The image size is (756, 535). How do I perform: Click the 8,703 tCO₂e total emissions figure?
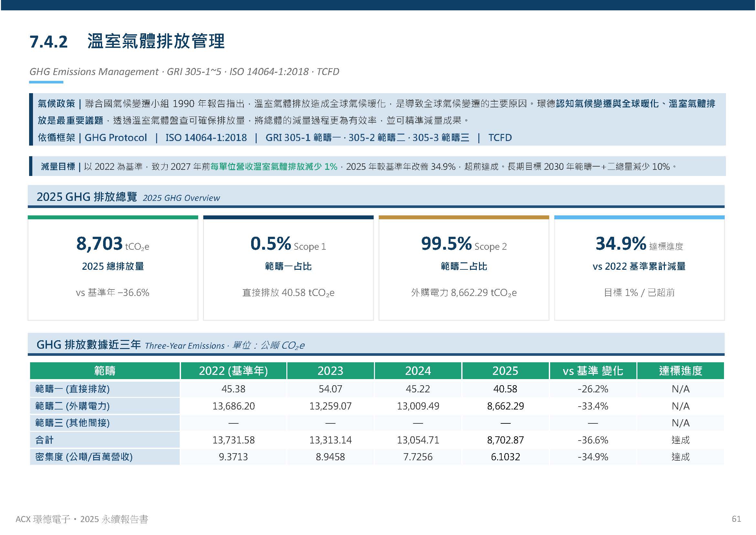click(112, 244)
